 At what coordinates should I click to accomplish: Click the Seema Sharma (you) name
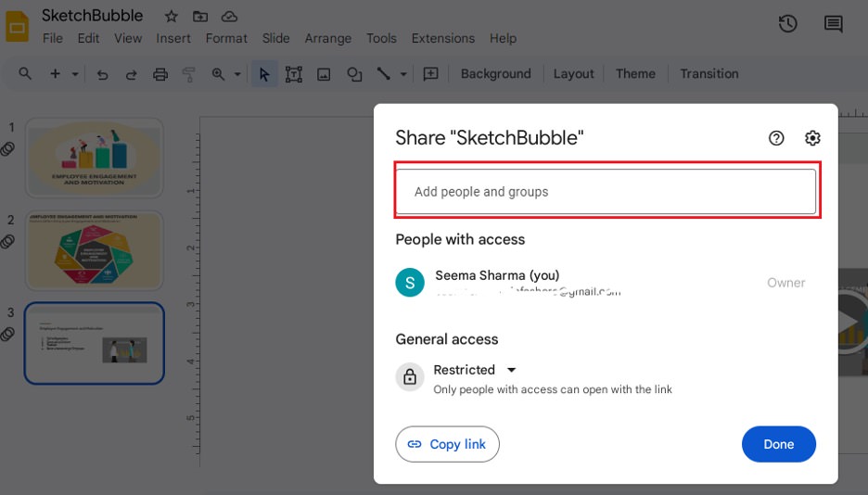point(497,275)
